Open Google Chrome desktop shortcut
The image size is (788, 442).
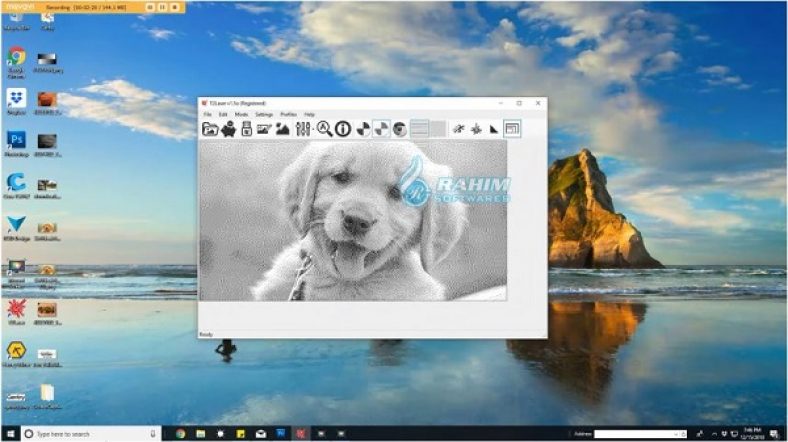16,62
